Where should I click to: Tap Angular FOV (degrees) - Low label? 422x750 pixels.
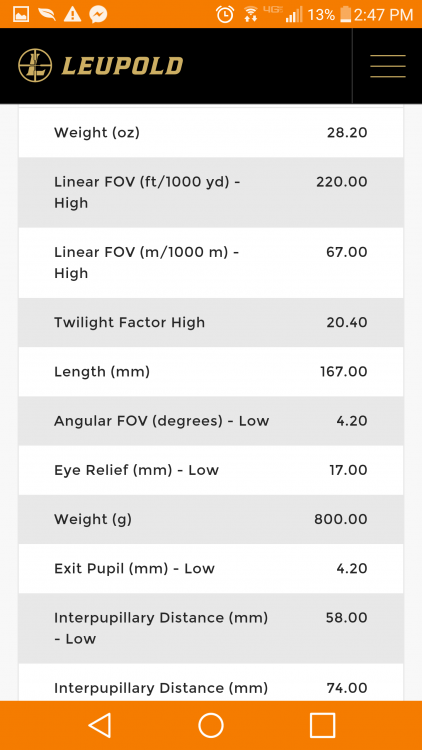point(161,421)
